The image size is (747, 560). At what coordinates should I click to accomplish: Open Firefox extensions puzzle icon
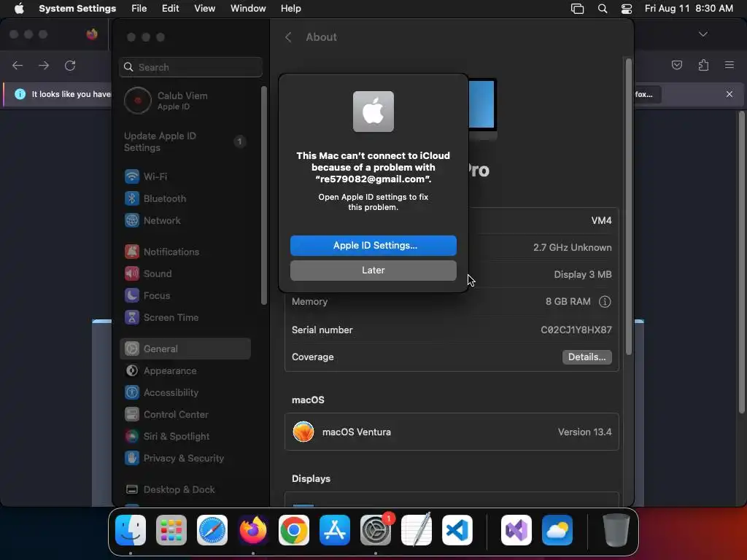[x=704, y=65]
